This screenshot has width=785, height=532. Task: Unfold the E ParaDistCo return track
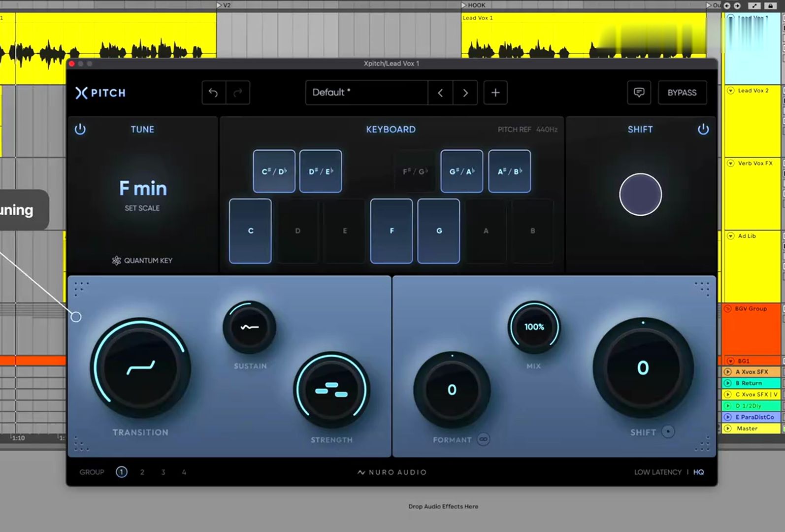(728, 417)
